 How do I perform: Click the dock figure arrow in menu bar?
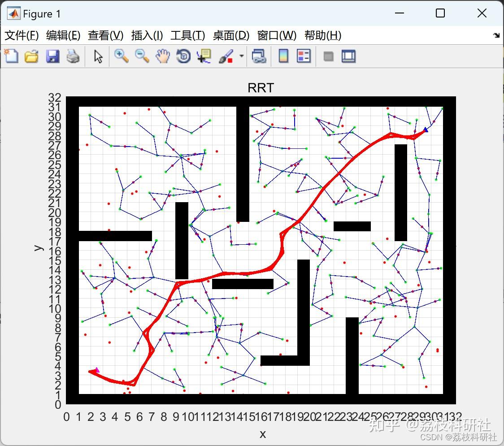click(497, 35)
